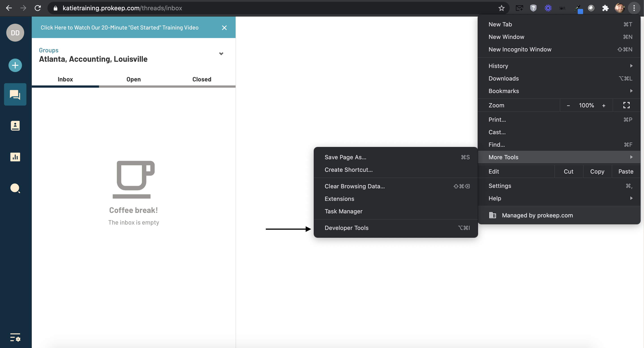This screenshot has width=644, height=348.
Task: Click the training video banner link
Action: 120,28
